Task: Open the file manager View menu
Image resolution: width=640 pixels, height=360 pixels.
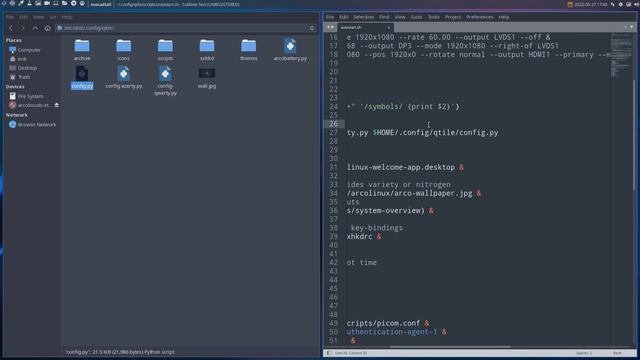Action: (x=39, y=17)
